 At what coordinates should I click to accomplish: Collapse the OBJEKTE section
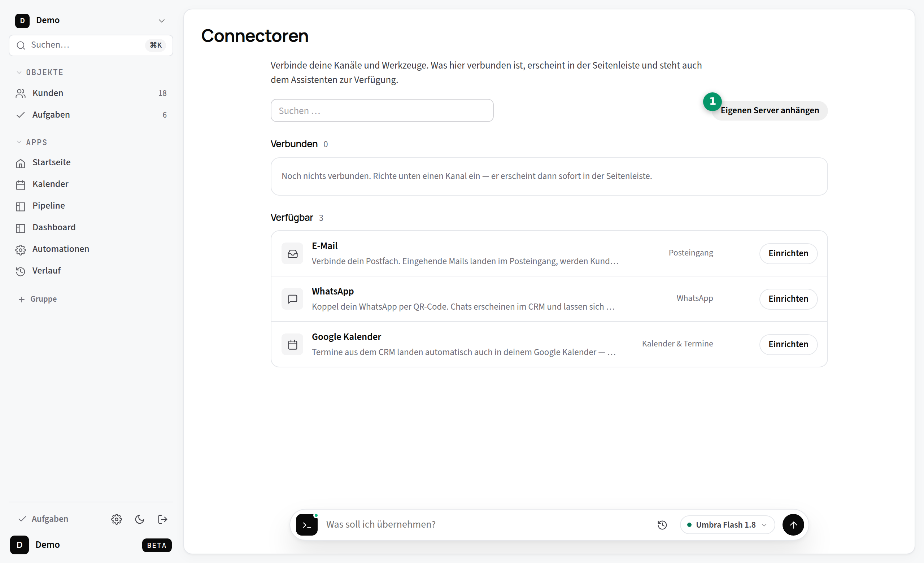point(39,72)
